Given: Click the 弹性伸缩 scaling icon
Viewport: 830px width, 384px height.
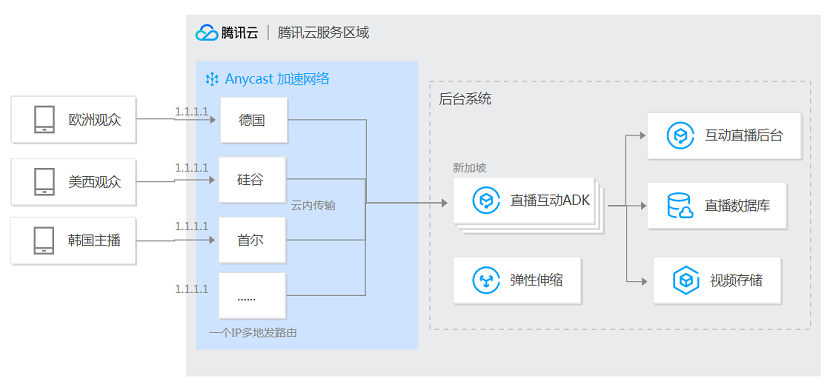Looking at the screenshot, I should (x=486, y=281).
